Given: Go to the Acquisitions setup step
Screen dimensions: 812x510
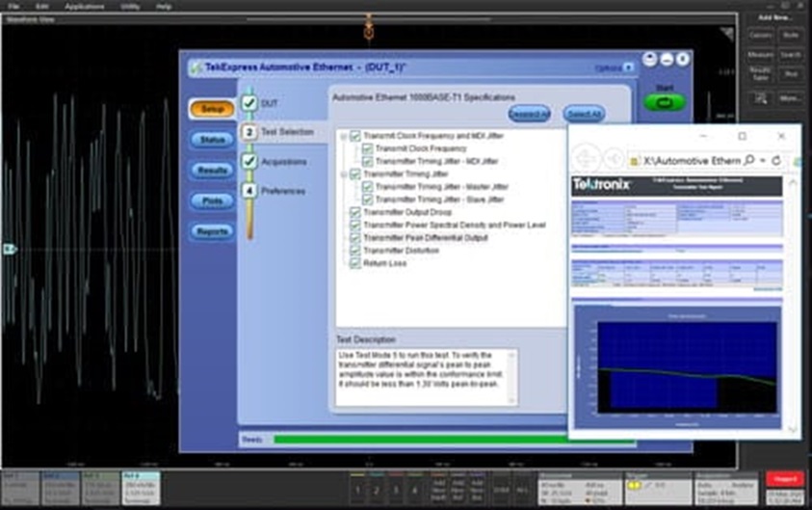Looking at the screenshot, I should (x=275, y=162).
